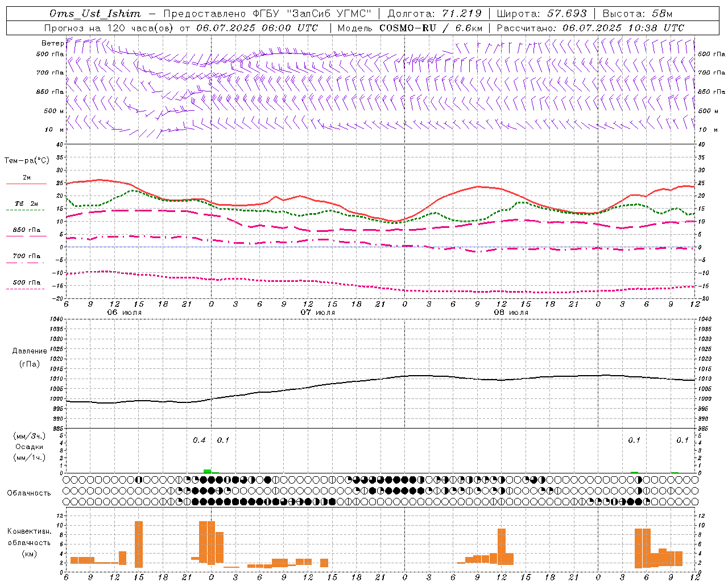The height and width of the screenshot is (582, 728).
Task: Click the Тем-ра(°C) axis label
Action: (27, 161)
